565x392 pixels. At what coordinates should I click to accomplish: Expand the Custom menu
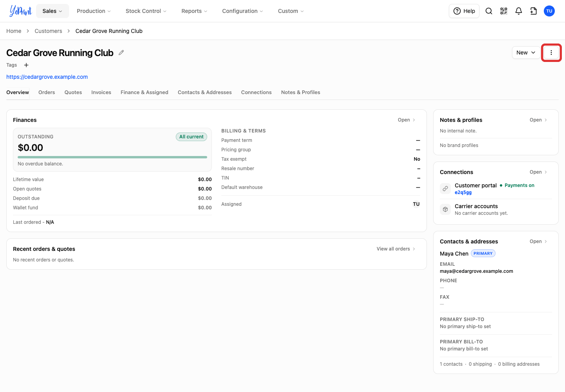pos(291,11)
